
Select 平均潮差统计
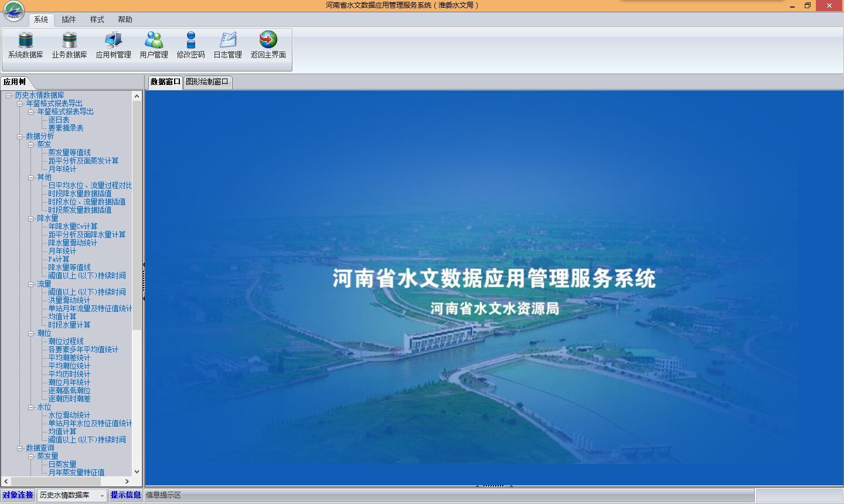coord(69,357)
